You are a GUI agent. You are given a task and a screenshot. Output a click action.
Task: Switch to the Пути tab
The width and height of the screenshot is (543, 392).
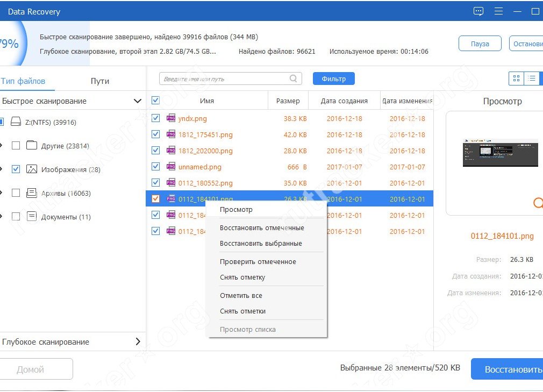coord(100,81)
